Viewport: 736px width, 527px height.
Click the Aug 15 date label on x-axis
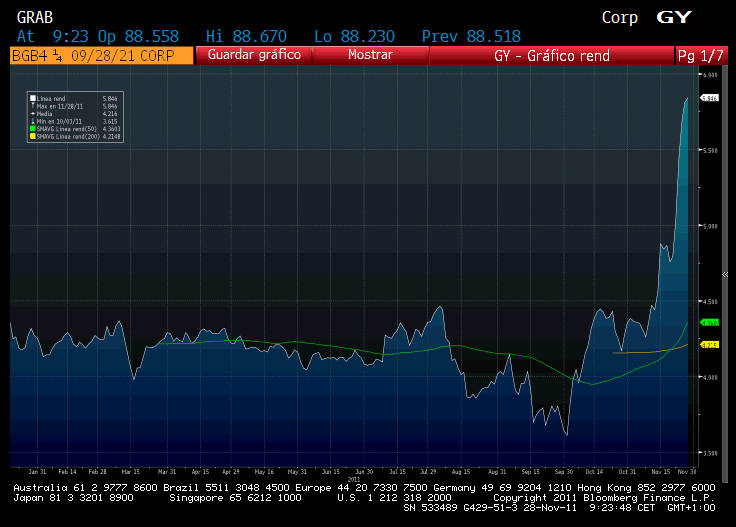coord(460,472)
